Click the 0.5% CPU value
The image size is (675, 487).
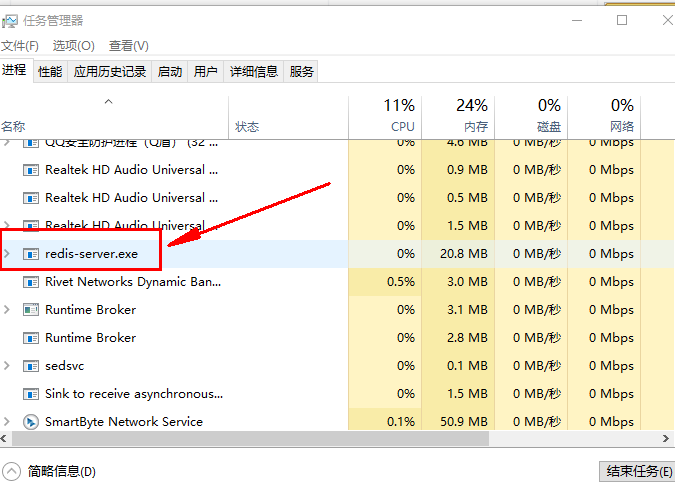click(x=401, y=282)
